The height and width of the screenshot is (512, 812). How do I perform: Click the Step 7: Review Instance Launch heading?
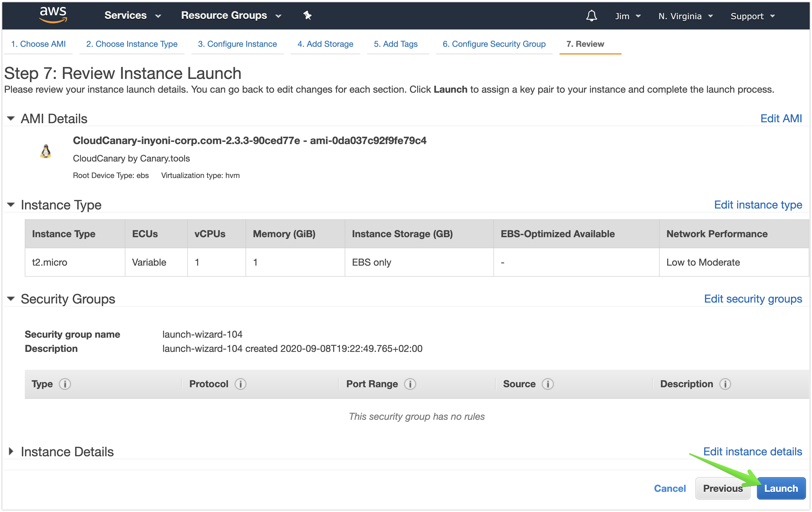coord(123,73)
